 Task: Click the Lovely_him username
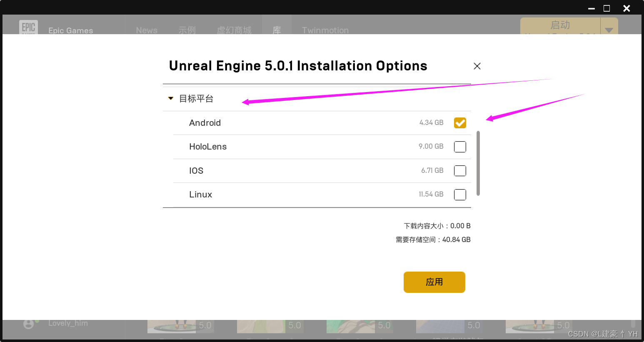(68, 323)
